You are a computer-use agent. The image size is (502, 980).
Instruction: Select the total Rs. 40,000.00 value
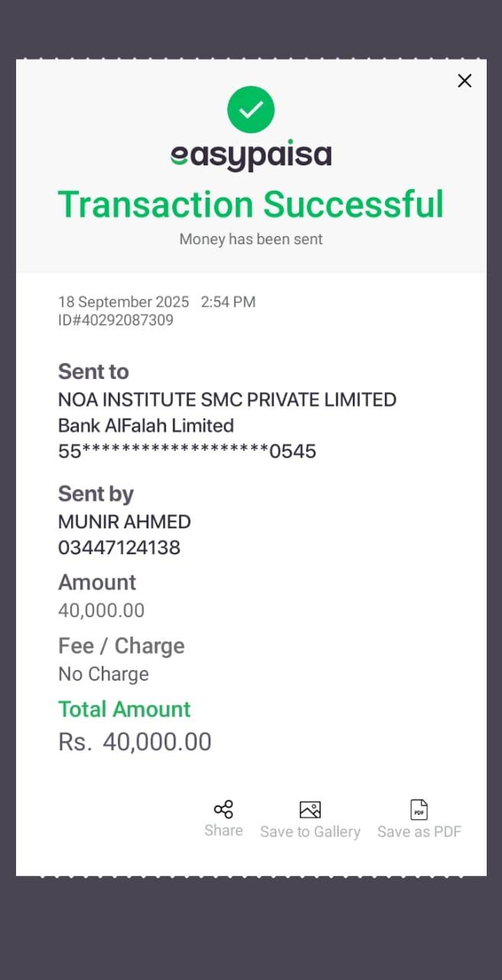pos(135,742)
